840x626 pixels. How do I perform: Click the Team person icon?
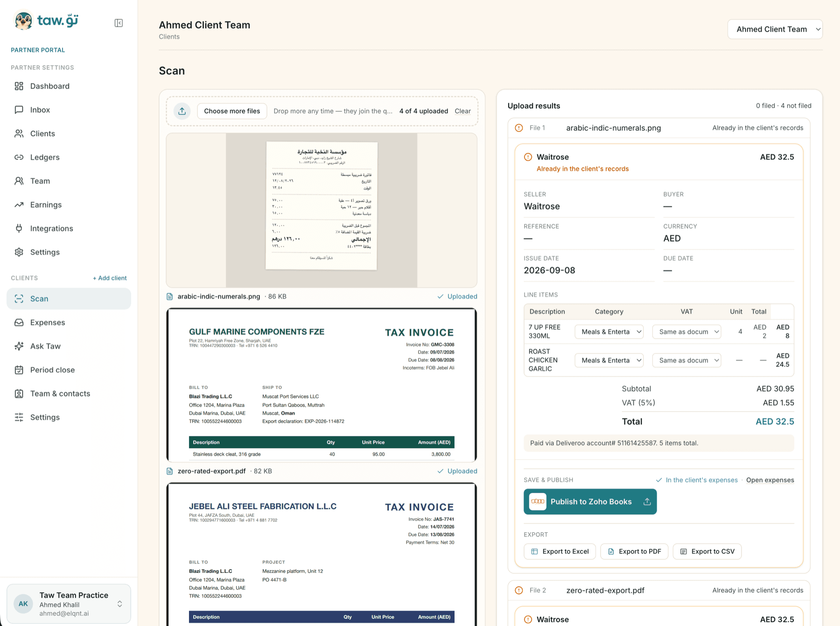click(x=19, y=181)
